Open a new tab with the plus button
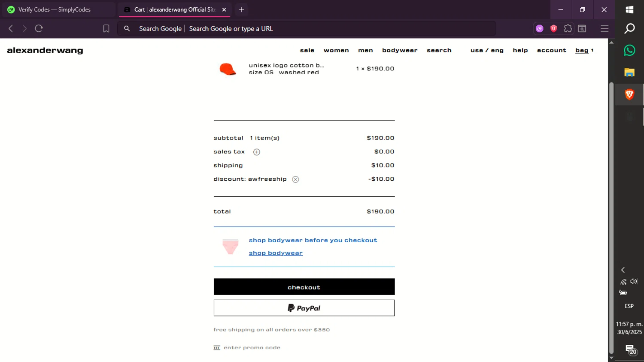Image resolution: width=644 pixels, height=362 pixels. point(241,9)
